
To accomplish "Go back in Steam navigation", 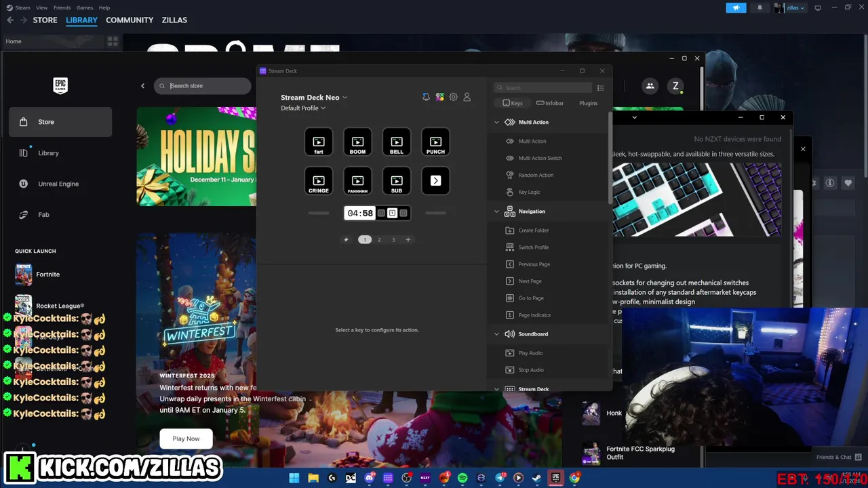I will pos(9,20).
